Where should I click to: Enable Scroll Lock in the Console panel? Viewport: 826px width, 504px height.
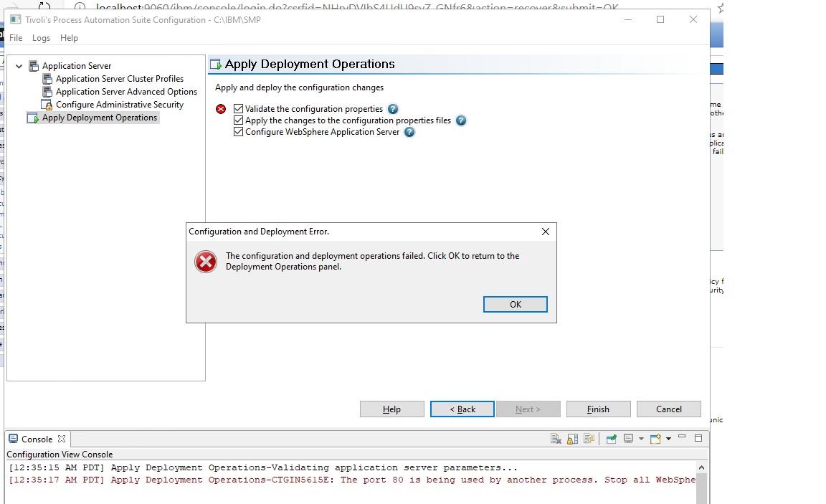tap(573, 438)
